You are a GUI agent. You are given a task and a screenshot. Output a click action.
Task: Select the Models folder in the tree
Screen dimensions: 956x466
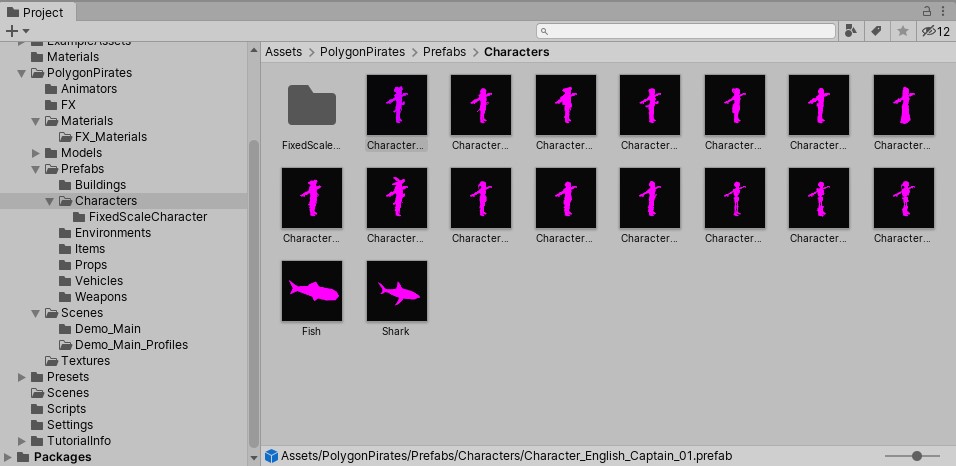(81, 152)
